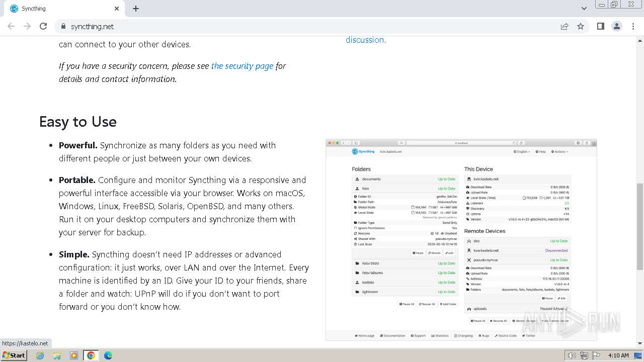Open the Action Center flag icon
Screen dimensions: 644x362
(x=596, y=355)
